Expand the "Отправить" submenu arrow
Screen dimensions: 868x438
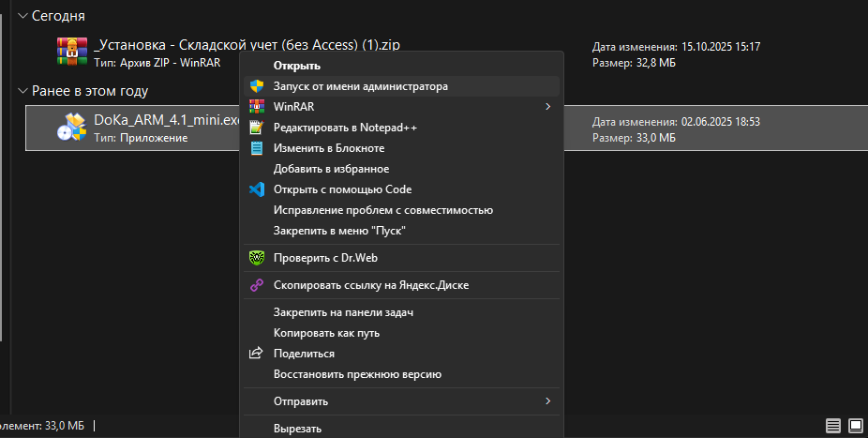pos(548,400)
